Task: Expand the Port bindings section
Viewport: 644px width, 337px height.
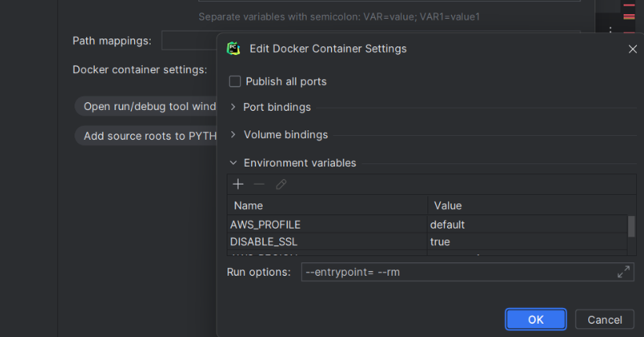Action: tap(233, 107)
